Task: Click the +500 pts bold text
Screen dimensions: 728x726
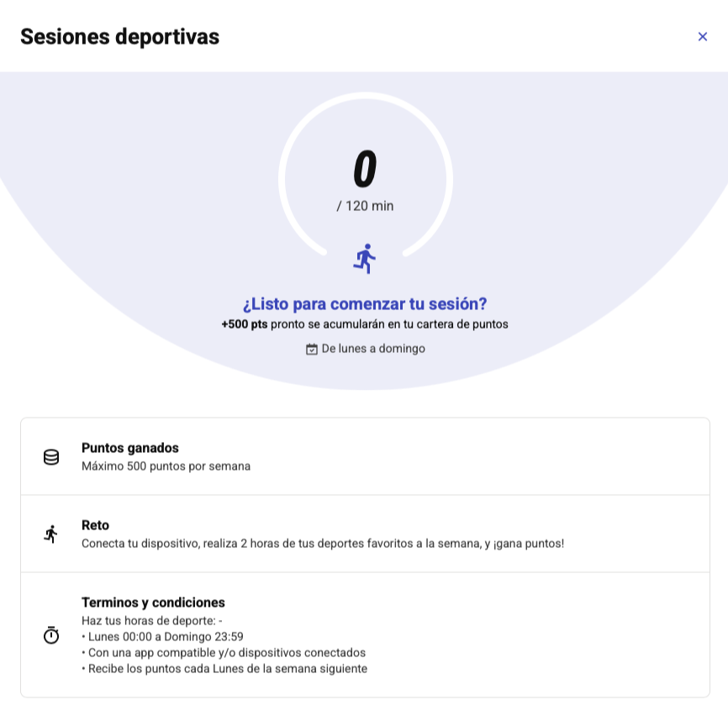Action: click(x=245, y=324)
